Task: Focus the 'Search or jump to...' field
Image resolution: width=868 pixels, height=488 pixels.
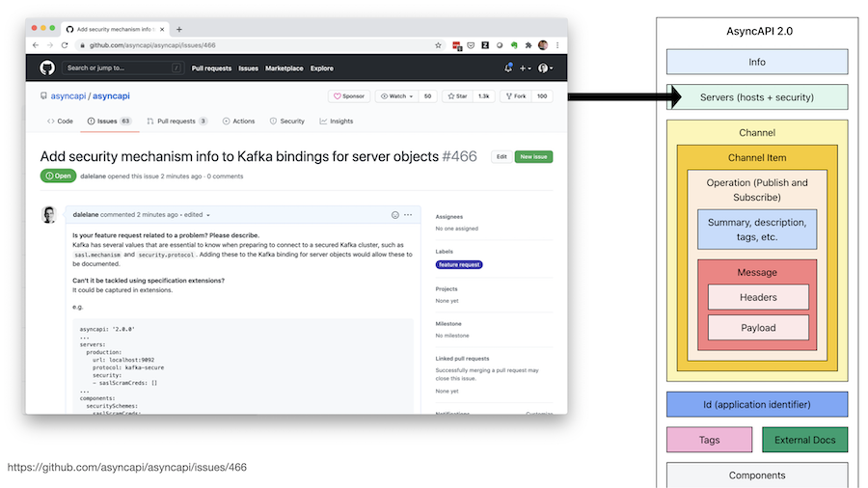Action: [122, 68]
